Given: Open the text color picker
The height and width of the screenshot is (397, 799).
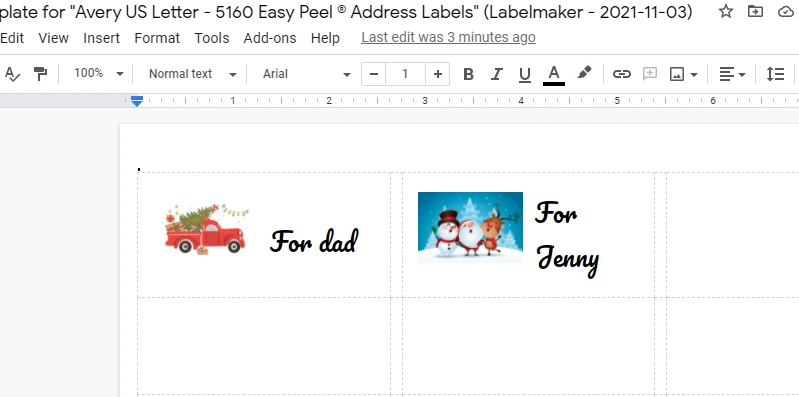Looking at the screenshot, I should [x=554, y=75].
